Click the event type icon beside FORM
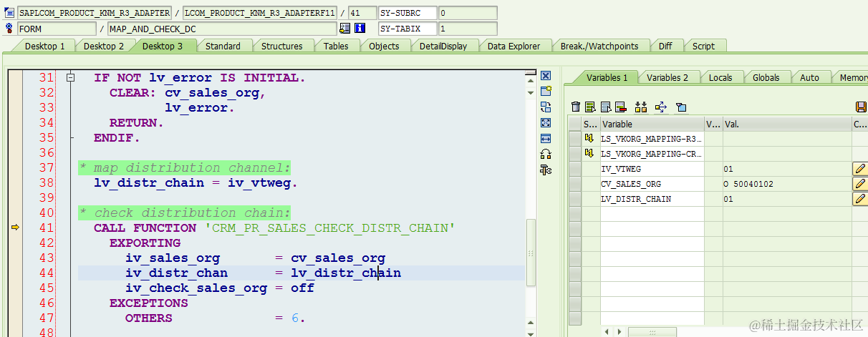The image size is (868, 337). click(x=9, y=29)
